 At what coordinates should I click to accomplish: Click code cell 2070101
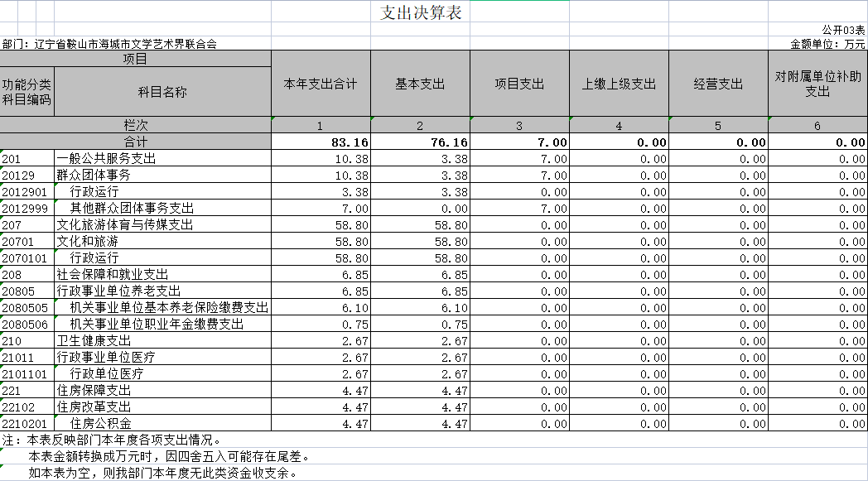(27, 258)
